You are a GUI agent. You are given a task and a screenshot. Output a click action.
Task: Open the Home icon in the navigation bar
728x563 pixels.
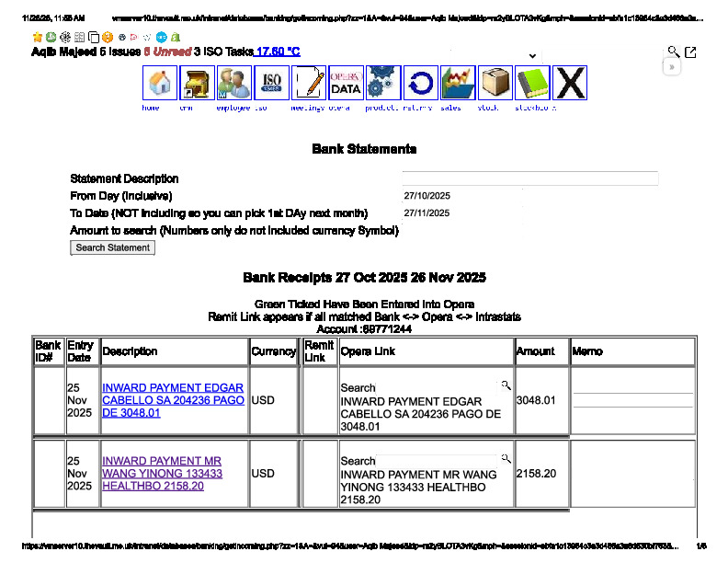pyautogui.click(x=160, y=83)
